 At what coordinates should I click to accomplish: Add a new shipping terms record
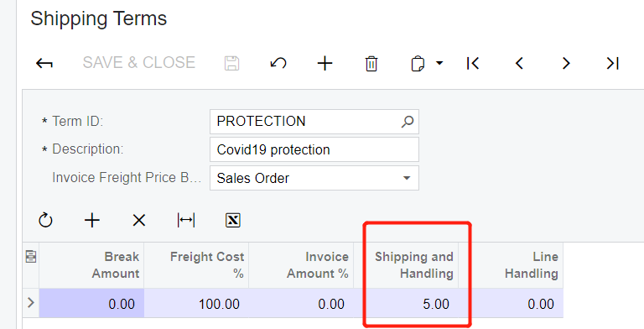click(x=325, y=63)
